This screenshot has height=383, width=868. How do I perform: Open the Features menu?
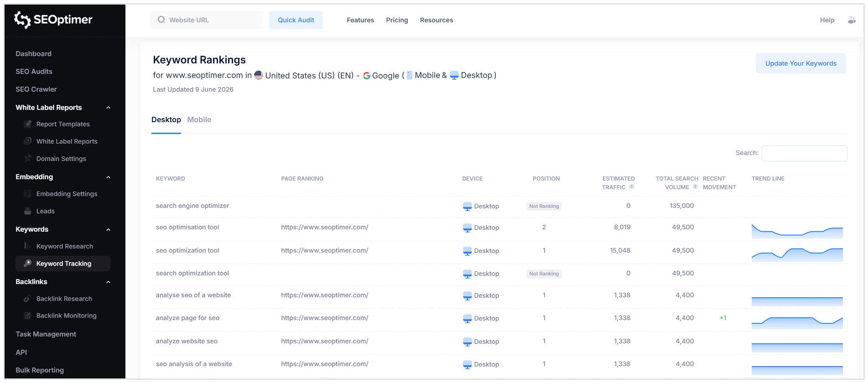coord(360,20)
